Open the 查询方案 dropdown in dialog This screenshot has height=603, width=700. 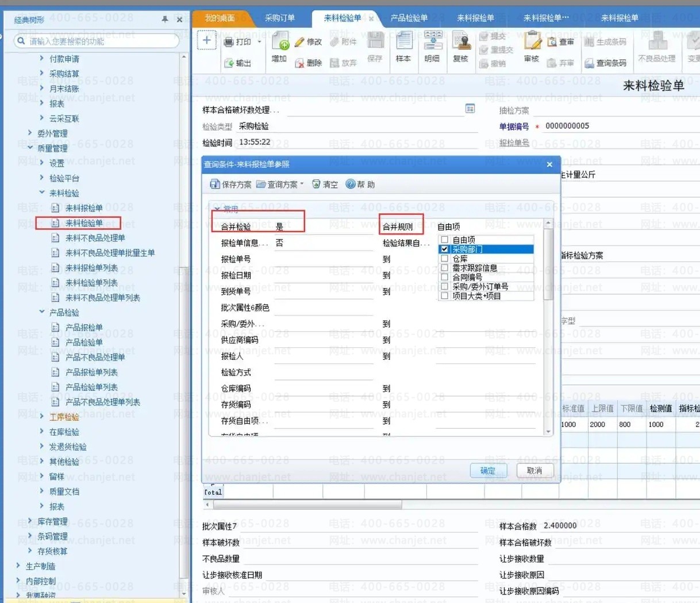click(x=280, y=185)
